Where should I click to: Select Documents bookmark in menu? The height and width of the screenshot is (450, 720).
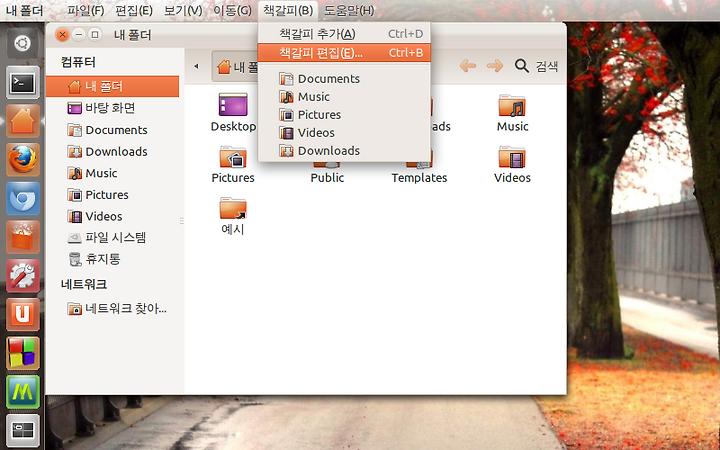(344, 79)
